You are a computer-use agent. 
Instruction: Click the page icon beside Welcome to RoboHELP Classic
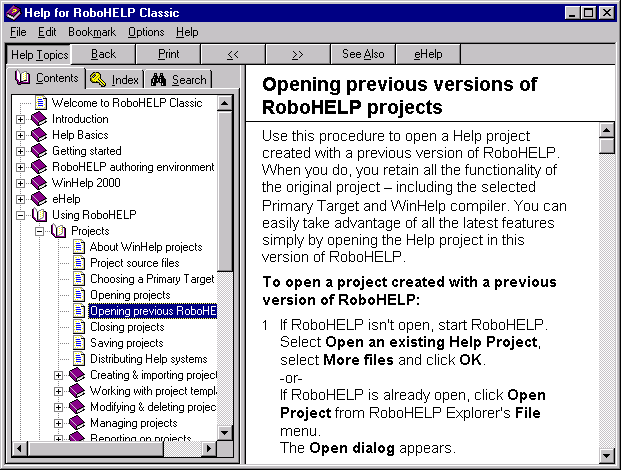(40, 103)
